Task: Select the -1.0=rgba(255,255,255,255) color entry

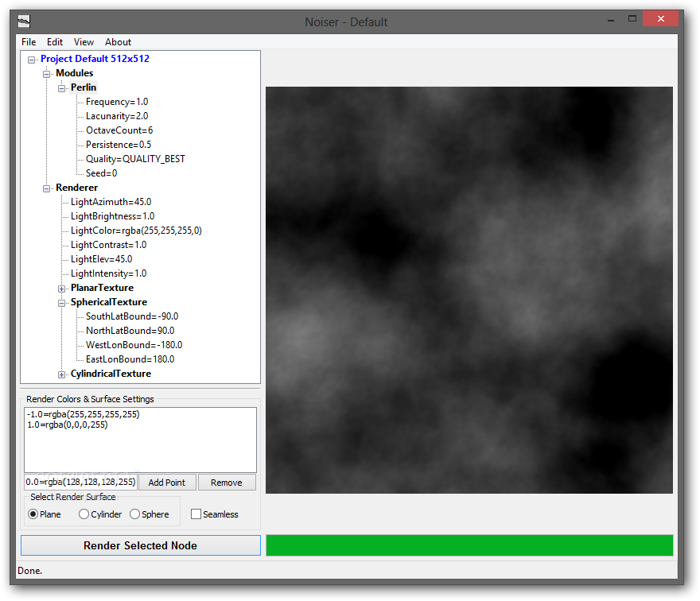Action: pos(83,414)
